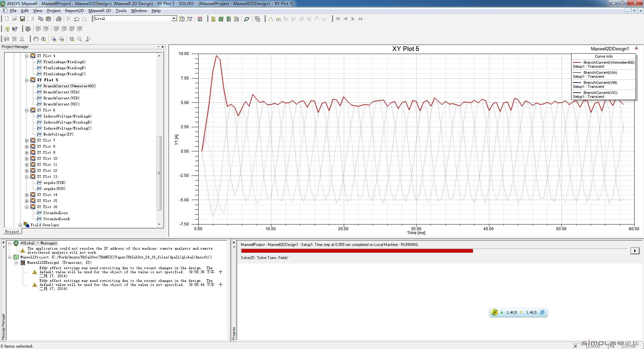Click the Paste clipboard icon
This screenshot has width=644, height=349.
pyautogui.click(x=49, y=19)
